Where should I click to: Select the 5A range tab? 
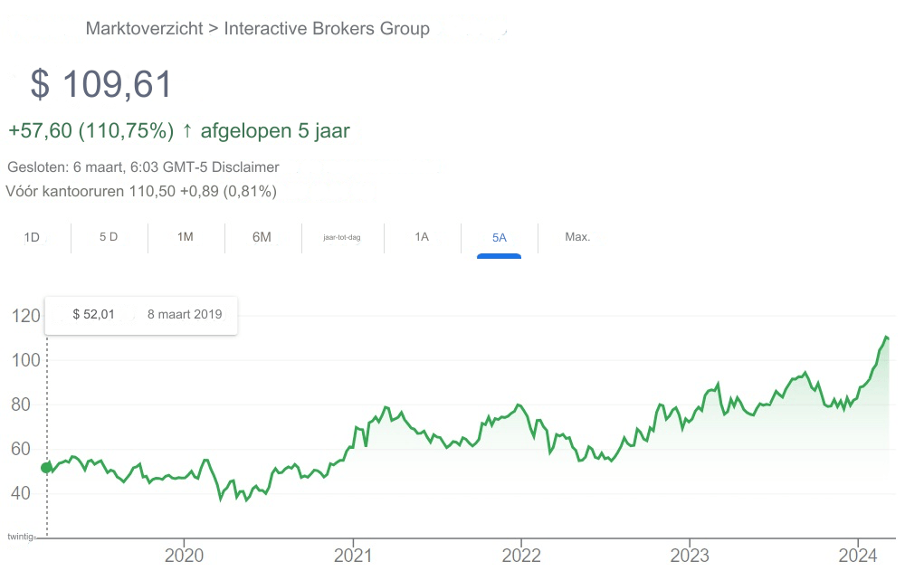tap(499, 238)
